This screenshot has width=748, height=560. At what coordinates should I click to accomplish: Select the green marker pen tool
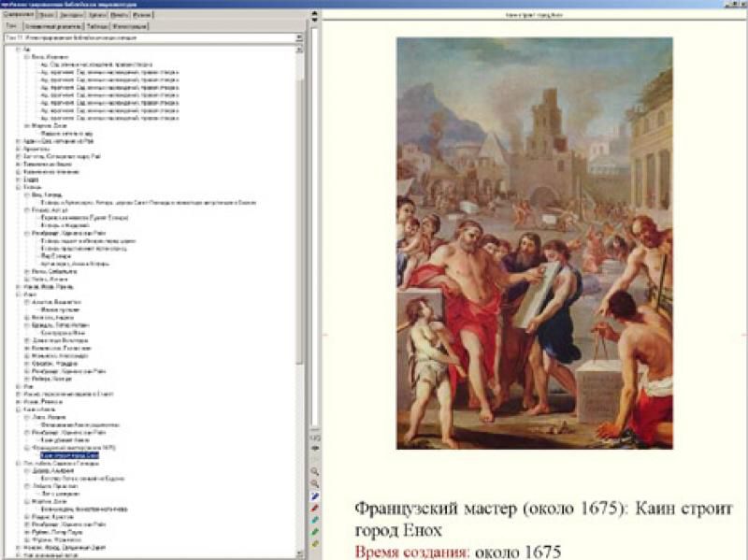tap(315, 531)
